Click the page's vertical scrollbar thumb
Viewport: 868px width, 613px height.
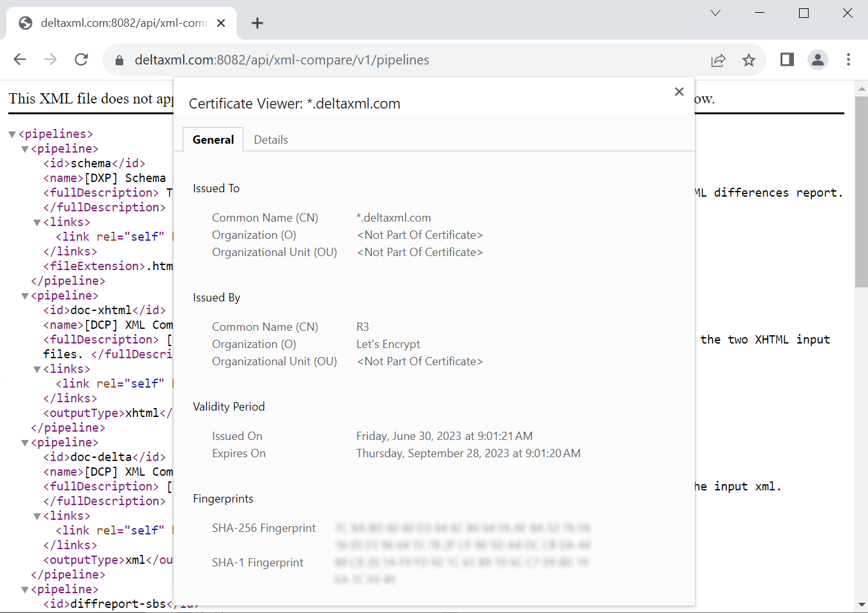point(861,192)
